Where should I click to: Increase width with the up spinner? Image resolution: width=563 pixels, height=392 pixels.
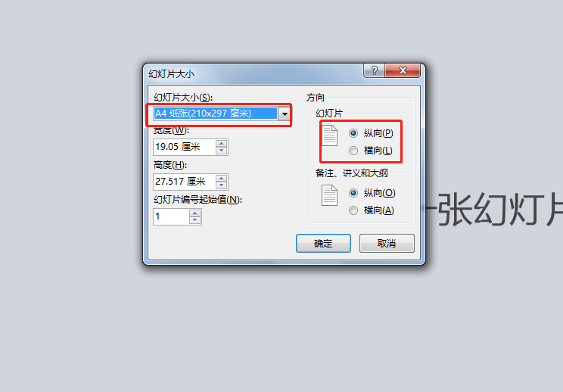tap(222, 144)
